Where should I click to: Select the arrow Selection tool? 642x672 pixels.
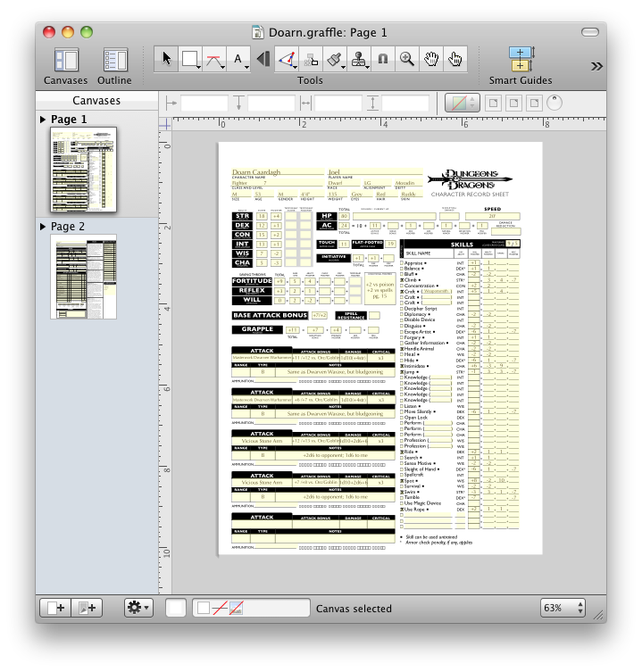[x=167, y=59]
